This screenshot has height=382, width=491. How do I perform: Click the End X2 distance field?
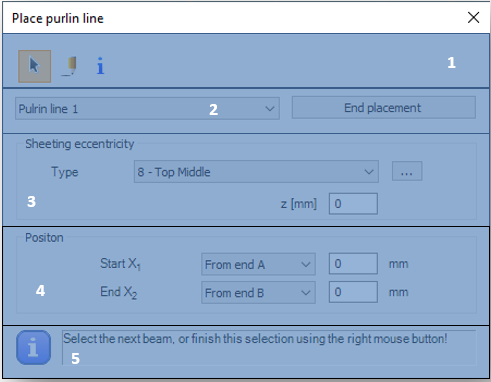[353, 292]
